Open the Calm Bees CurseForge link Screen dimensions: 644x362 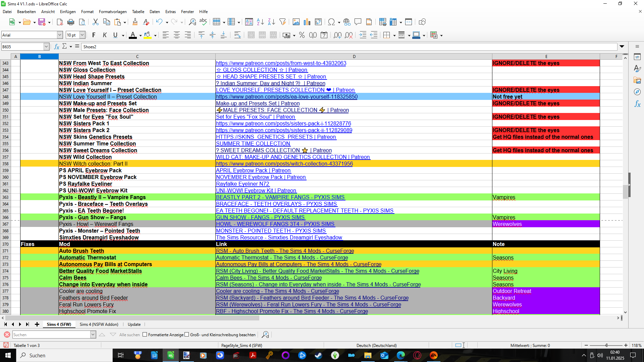tap(269, 278)
